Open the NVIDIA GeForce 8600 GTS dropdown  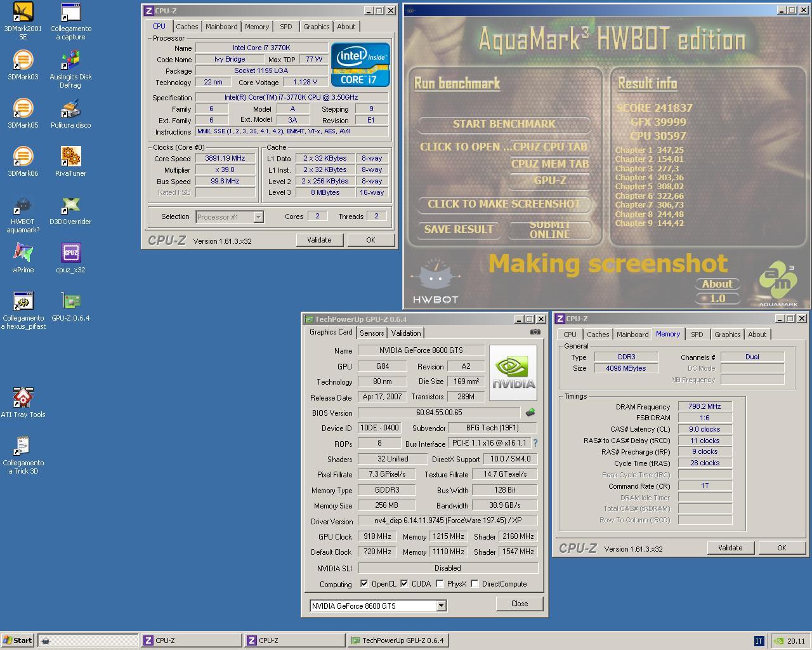click(378, 606)
